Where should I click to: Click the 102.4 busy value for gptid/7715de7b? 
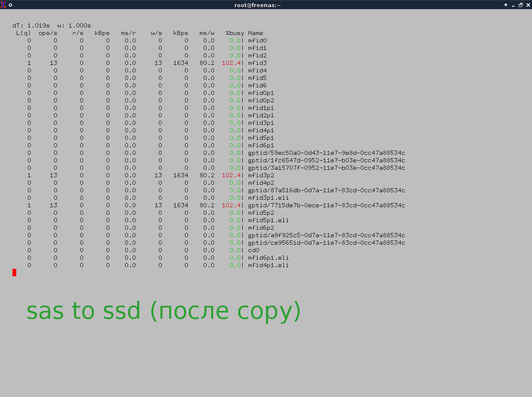tap(231, 205)
